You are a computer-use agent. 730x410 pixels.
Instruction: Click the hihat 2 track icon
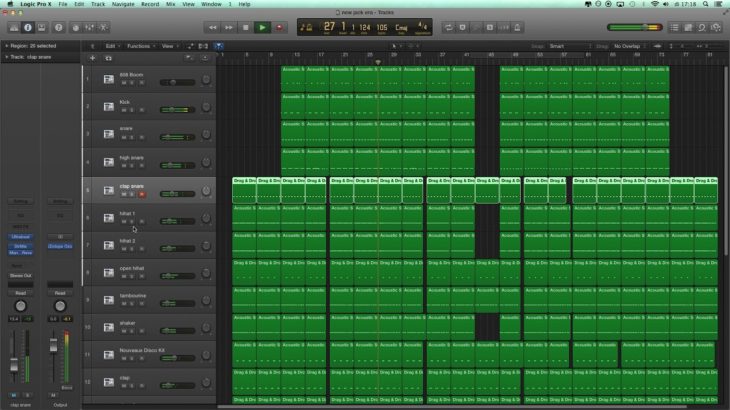point(108,245)
